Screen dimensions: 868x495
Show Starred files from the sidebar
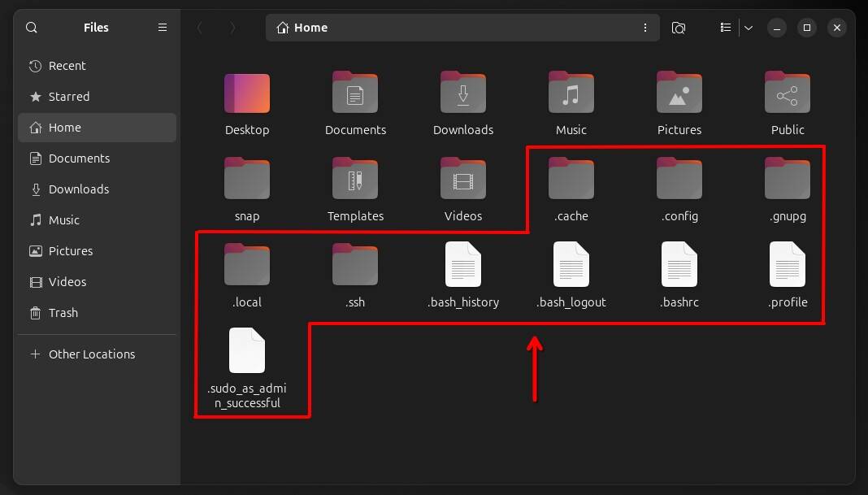click(x=70, y=96)
